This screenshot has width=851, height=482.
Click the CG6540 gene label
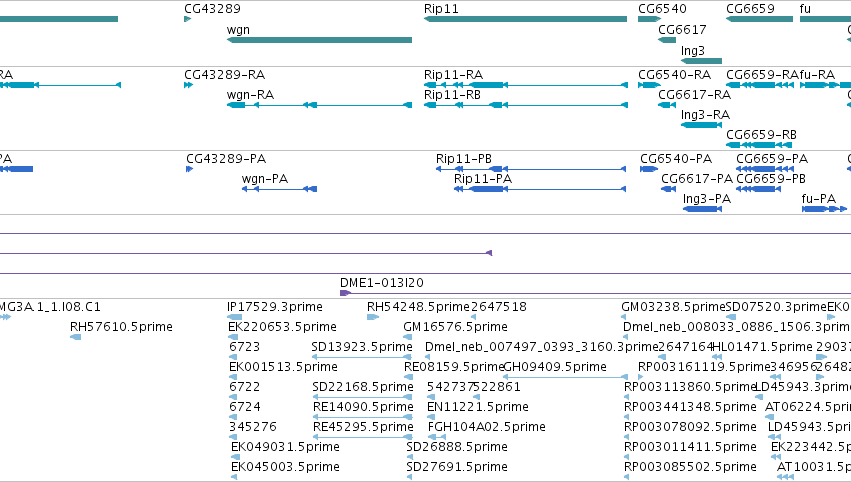click(x=662, y=9)
